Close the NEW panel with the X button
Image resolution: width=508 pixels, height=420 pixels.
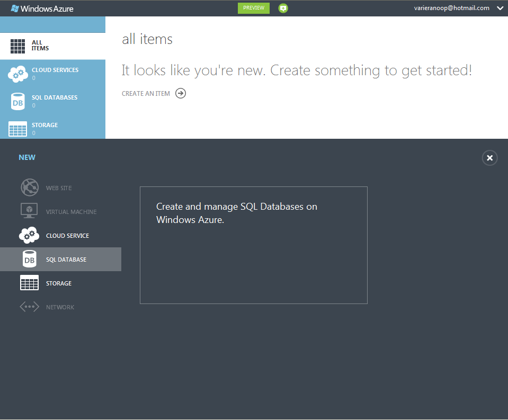click(489, 158)
